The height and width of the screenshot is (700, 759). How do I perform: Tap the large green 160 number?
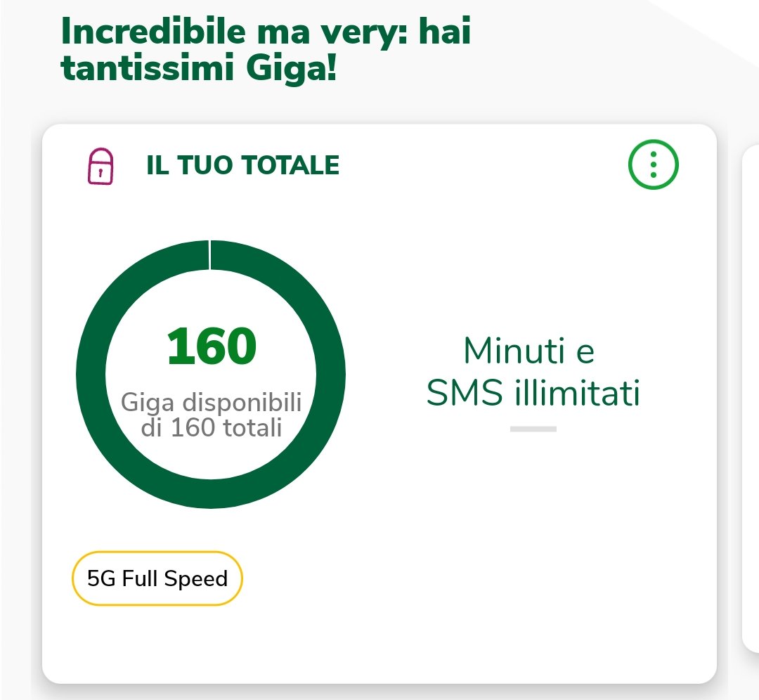[212, 347]
